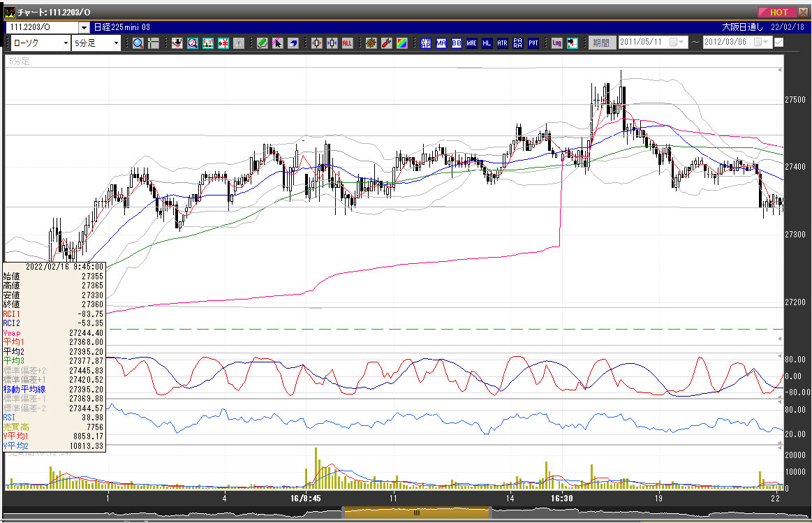Toggle the BB Bollinger Bands indicator

pyautogui.click(x=456, y=43)
